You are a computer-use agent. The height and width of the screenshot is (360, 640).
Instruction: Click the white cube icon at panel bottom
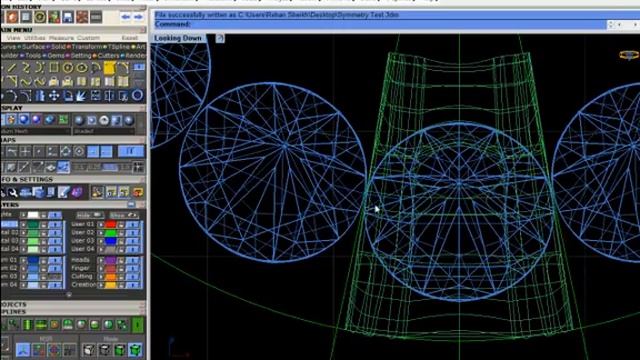coord(89,350)
